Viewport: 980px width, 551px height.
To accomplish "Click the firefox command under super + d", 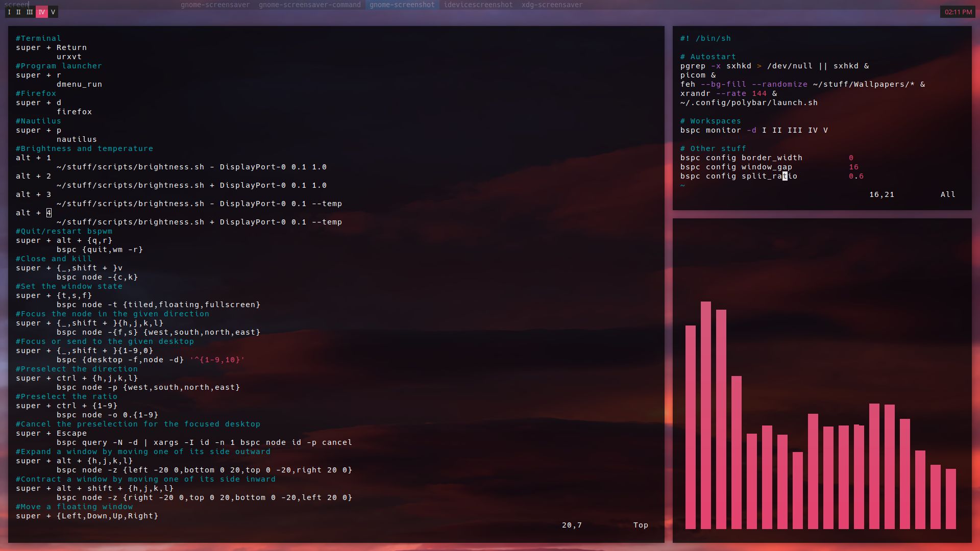I will click(x=75, y=112).
